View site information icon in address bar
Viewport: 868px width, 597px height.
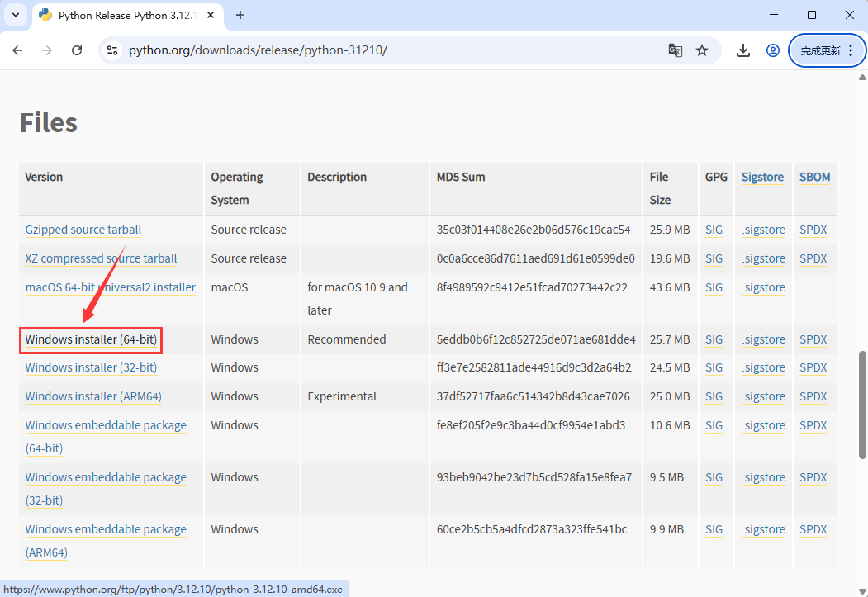112,50
